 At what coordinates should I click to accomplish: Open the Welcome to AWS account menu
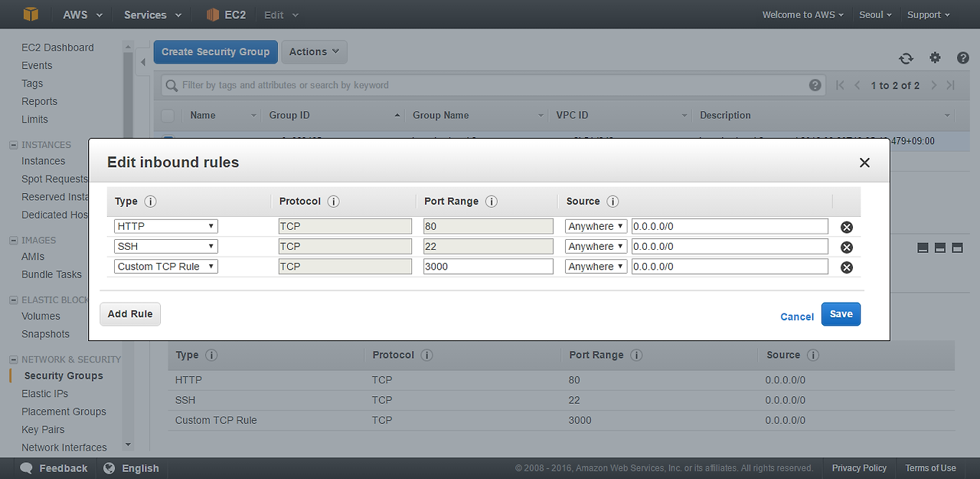[x=802, y=15]
